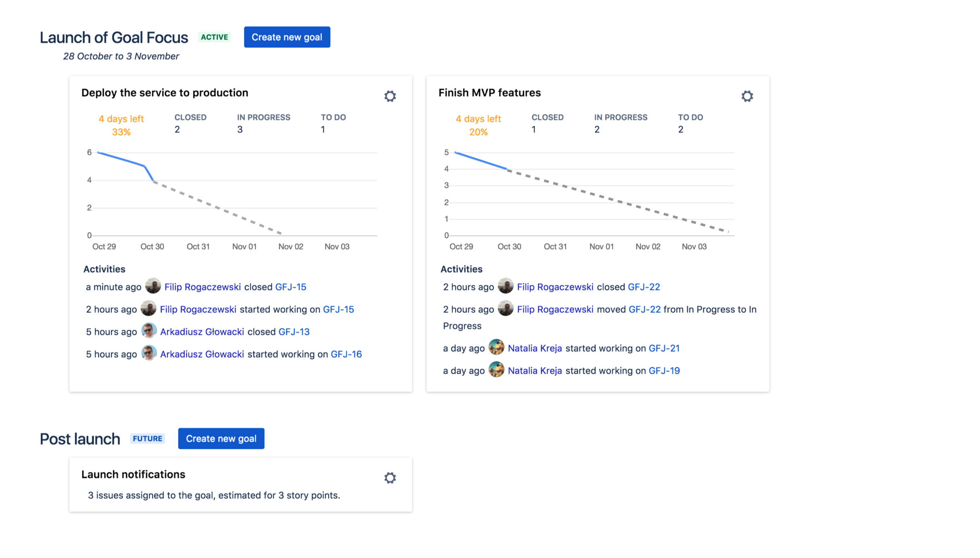Click the Finish MVP features goal title
This screenshot has height=558, width=980.
point(489,93)
